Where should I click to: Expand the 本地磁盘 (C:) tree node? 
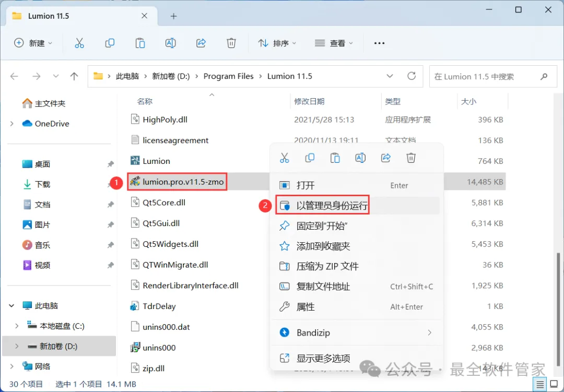[x=17, y=326]
